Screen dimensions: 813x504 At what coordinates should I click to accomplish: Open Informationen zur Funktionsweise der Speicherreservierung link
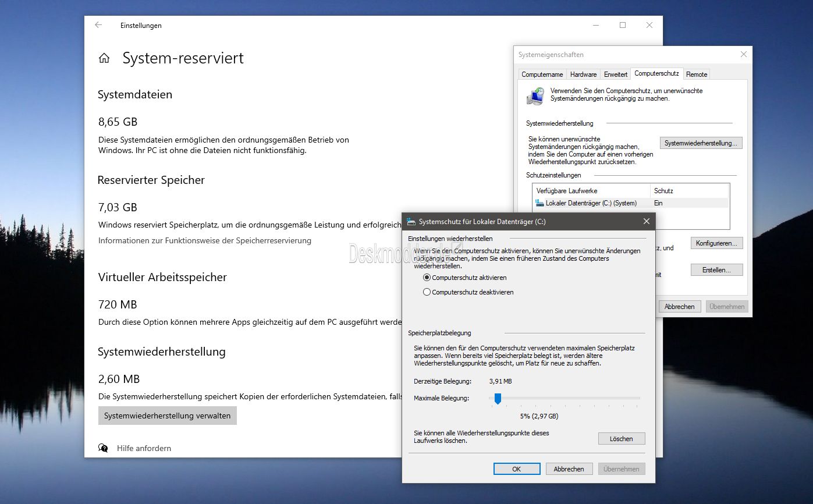(x=205, y=240)
